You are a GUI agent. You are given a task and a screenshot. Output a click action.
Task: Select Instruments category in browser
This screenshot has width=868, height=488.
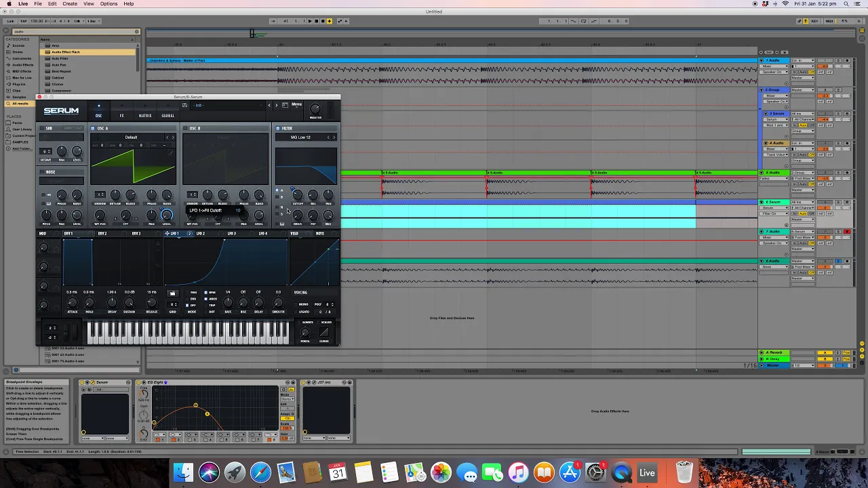[x=22, y=58]
